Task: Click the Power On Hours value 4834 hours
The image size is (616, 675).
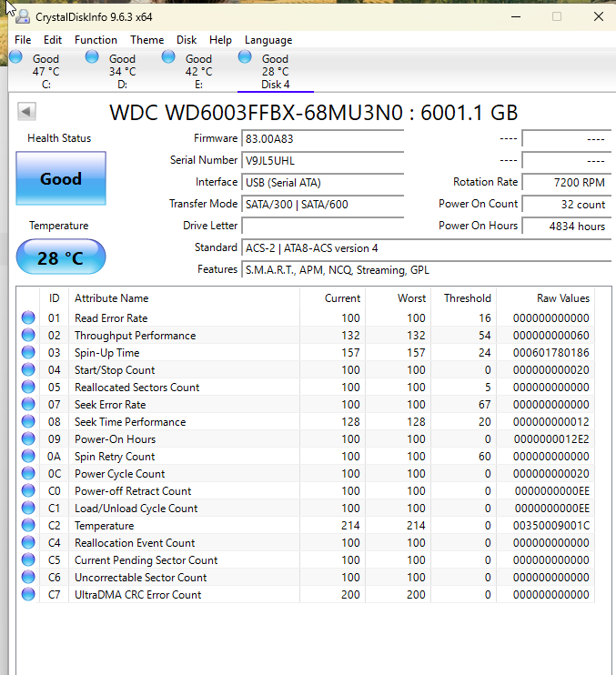Action: point(567,226)
